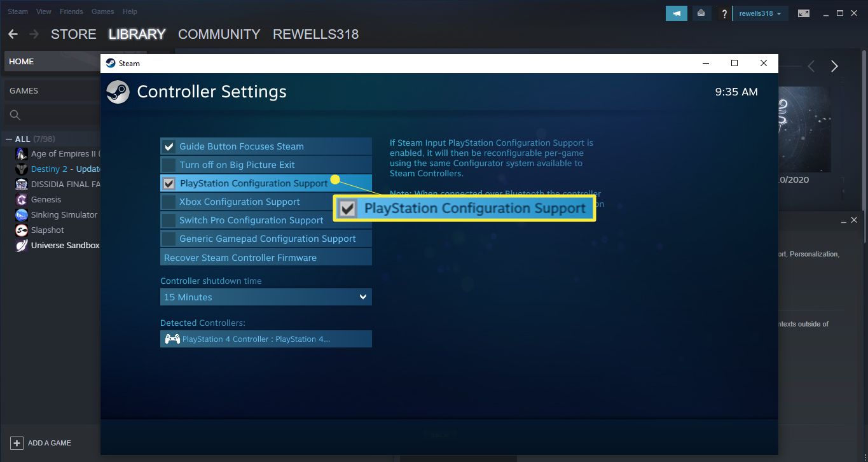
Task: Click the Steam back navigation arrow
Action: 13,34
